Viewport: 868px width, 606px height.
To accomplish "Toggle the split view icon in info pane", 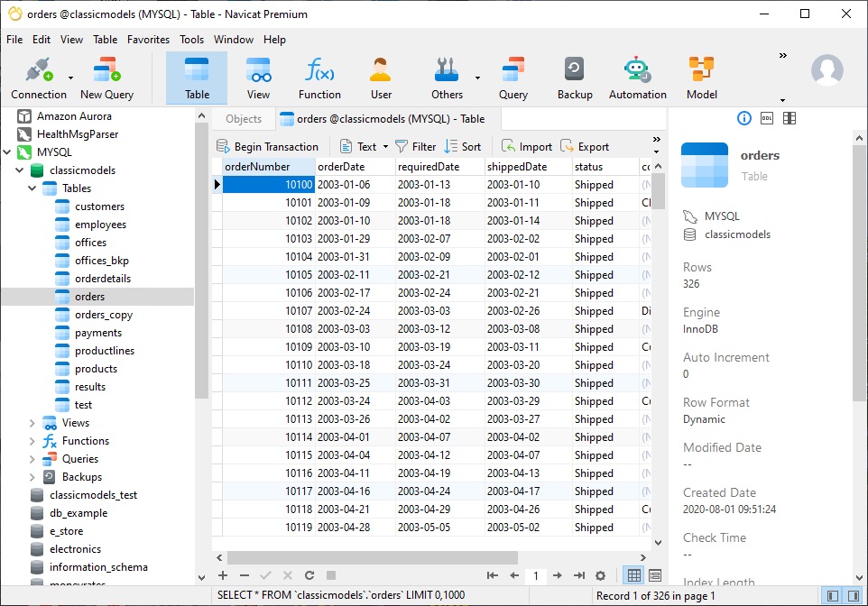I will click(790, 118).
